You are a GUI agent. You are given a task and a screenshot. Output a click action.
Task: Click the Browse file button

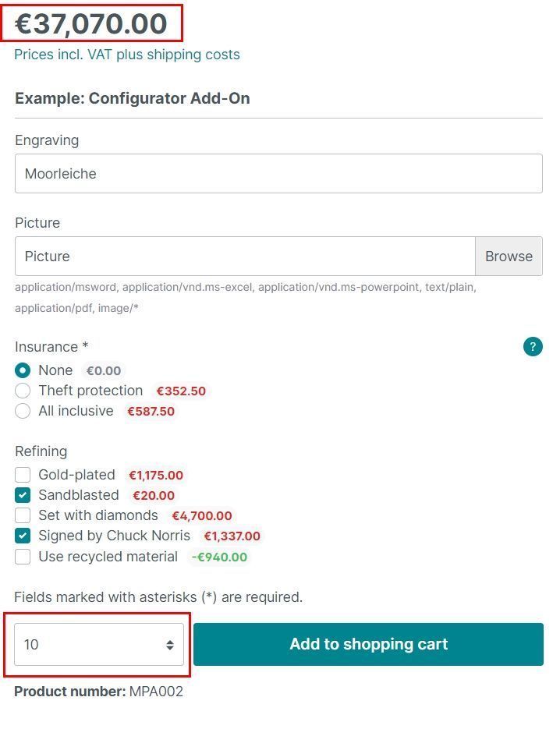coord(509,257)
